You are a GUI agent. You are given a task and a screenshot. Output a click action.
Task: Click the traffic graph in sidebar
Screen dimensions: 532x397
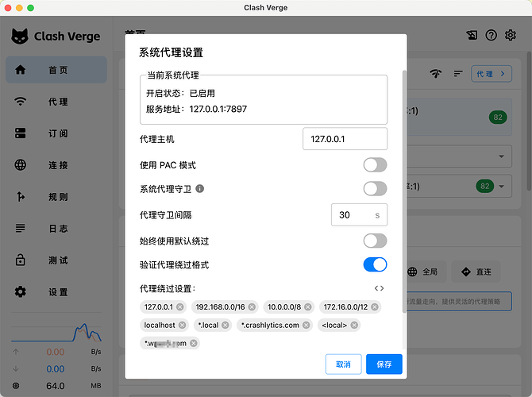point(56,332)
